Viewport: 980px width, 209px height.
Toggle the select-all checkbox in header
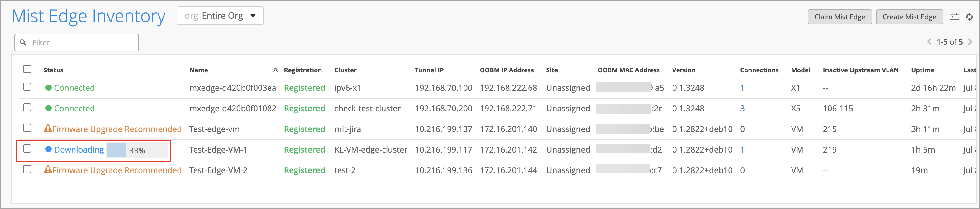click(27, 69)
